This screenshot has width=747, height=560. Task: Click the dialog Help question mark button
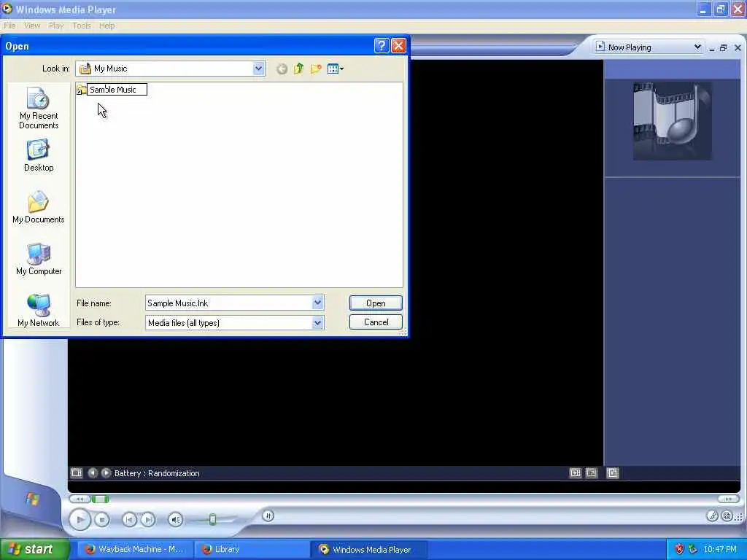pyautogui.click(x=382, y=46)
